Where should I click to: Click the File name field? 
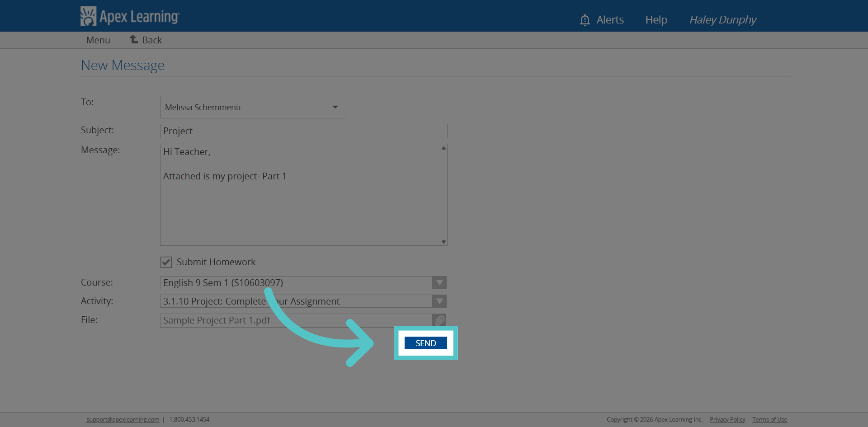(x=296, y=320)
